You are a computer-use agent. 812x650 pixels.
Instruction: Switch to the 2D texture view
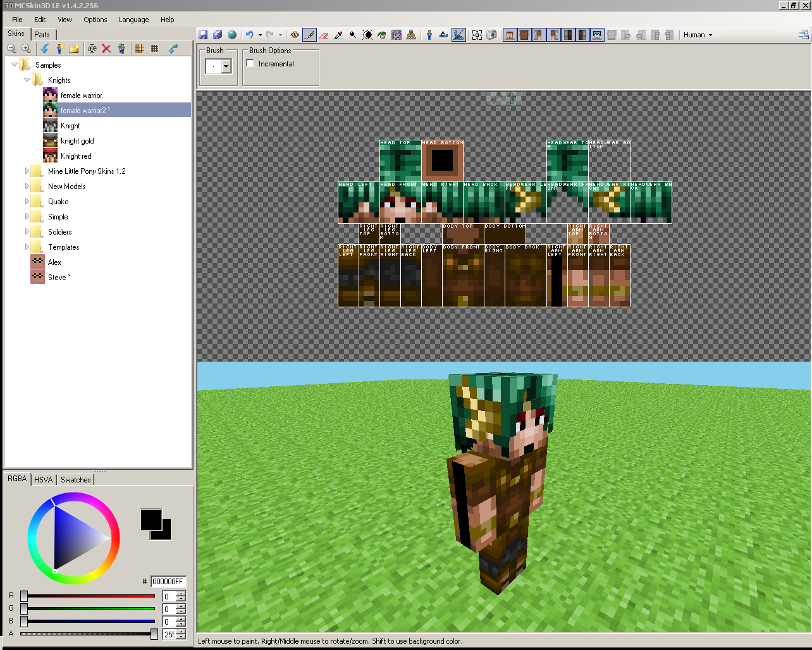coord(444,35)
